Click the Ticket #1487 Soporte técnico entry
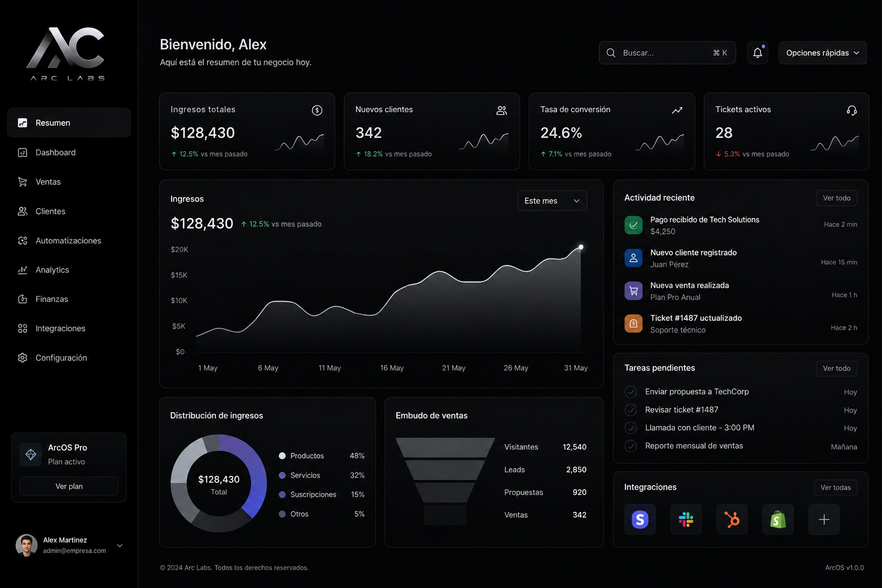 tap(741, 323)
